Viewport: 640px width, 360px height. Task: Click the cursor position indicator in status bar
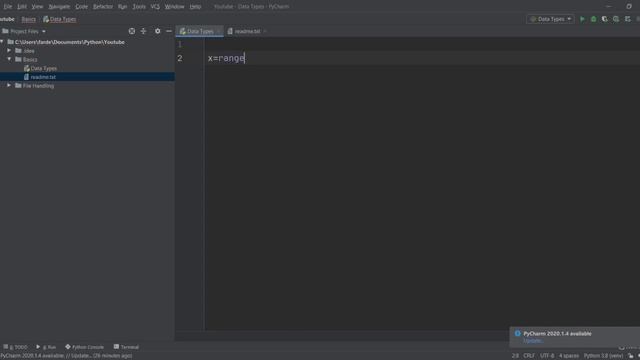coord(515,356)
